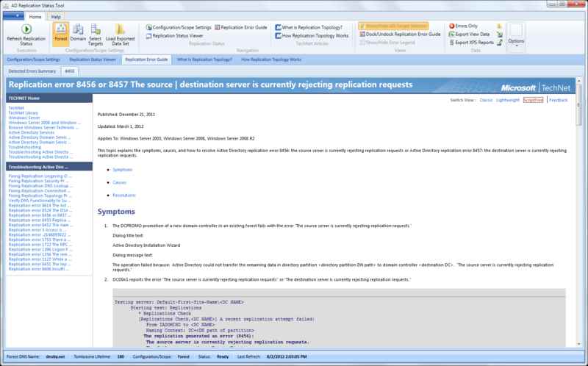The height and width of the screenshot is (366, 588).
Task: Click Load Exported Data Set
Action: 120,35
